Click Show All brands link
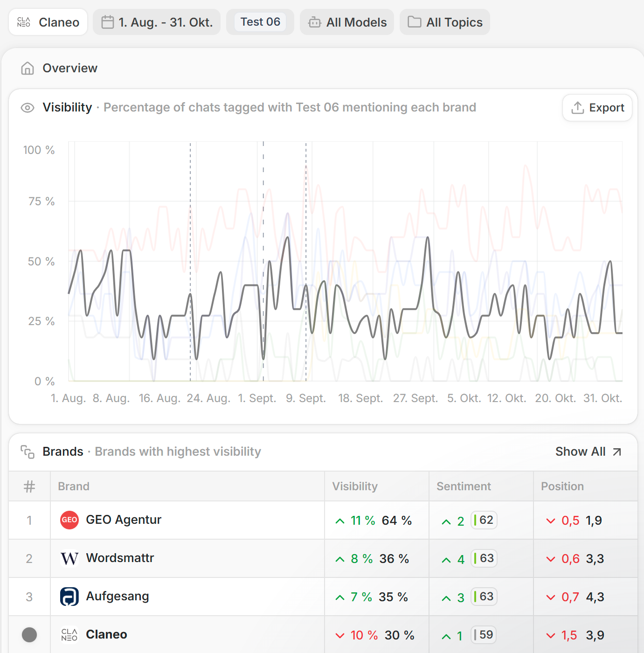Viewport: 644px width, 653px height. (x=580, y=452)
